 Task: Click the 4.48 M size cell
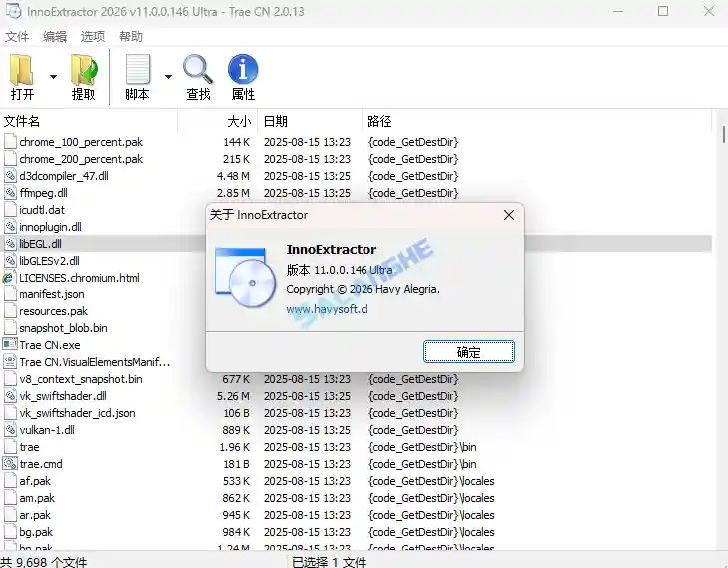tap(233, 176)
